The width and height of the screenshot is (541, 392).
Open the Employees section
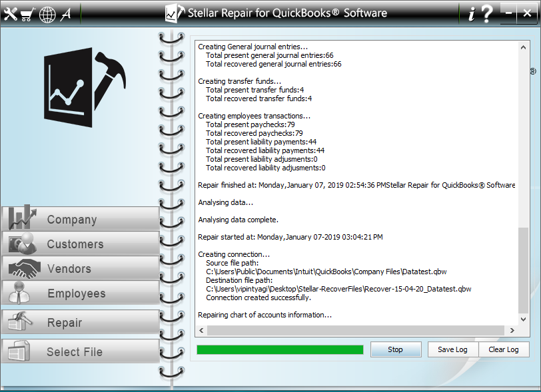(x=81, y=293)
